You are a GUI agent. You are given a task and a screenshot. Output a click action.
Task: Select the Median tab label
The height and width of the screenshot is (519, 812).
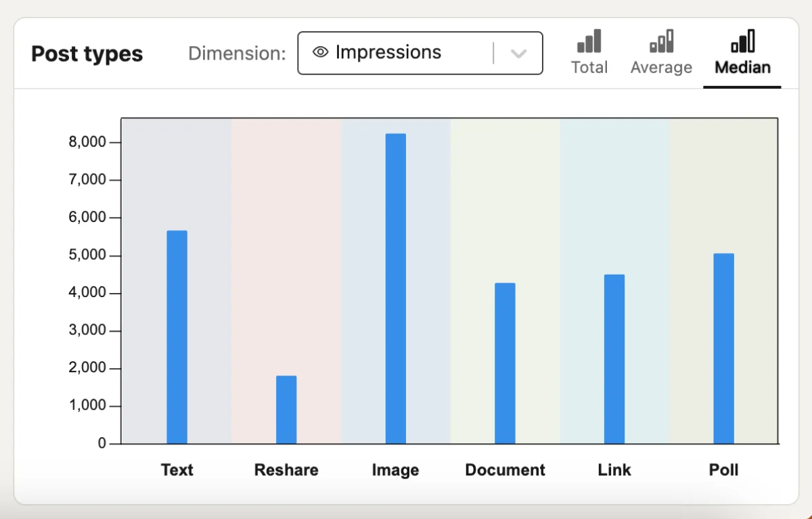[742, 68]
